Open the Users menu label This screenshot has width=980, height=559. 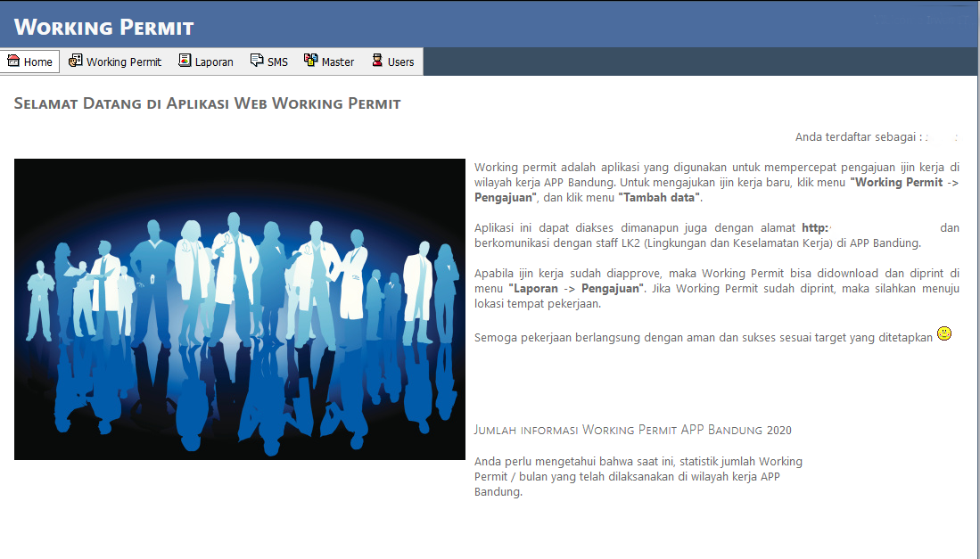(400, 62)
